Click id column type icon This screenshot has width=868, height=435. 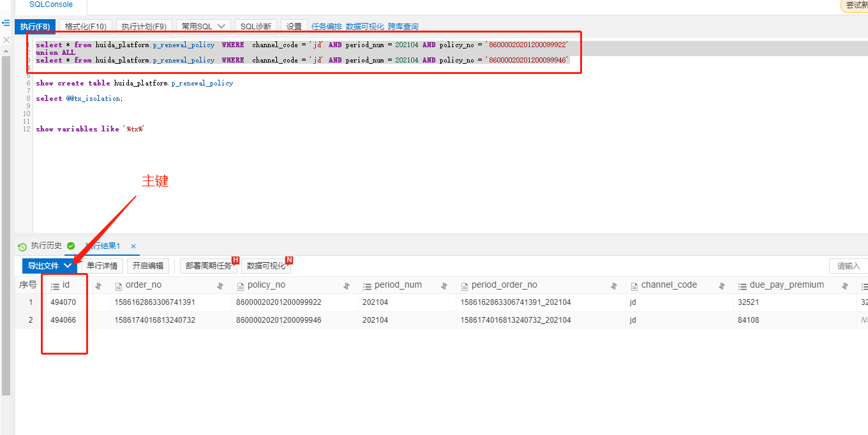click(55, 286)
